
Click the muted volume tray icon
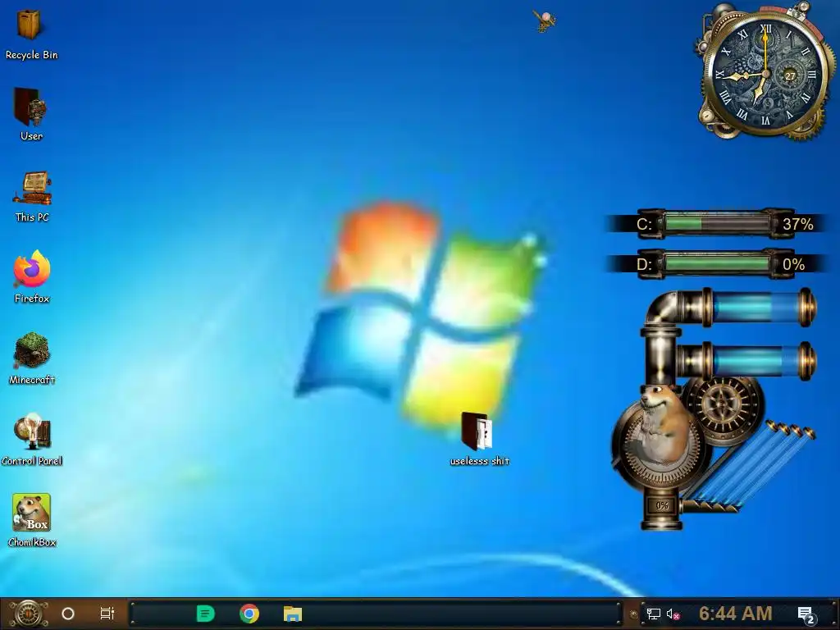(673, 614)
